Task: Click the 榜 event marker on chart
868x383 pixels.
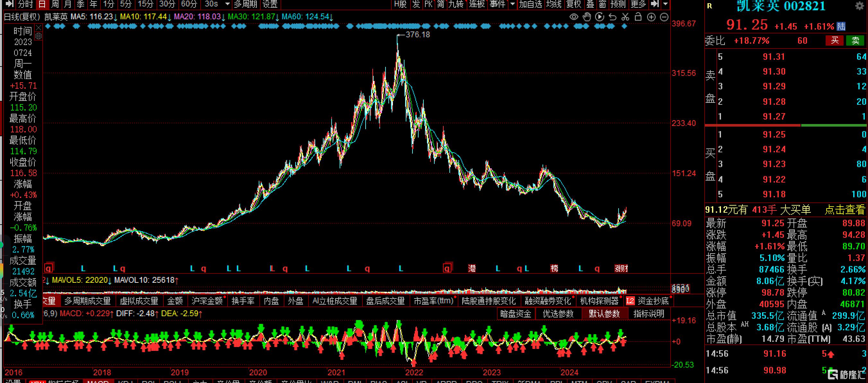Action: point(554,268)
